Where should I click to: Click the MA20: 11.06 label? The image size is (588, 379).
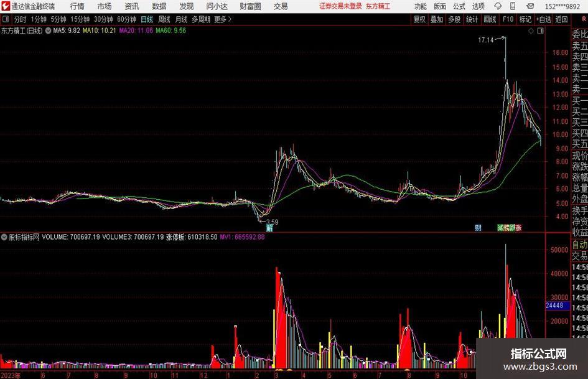[136, 30]
